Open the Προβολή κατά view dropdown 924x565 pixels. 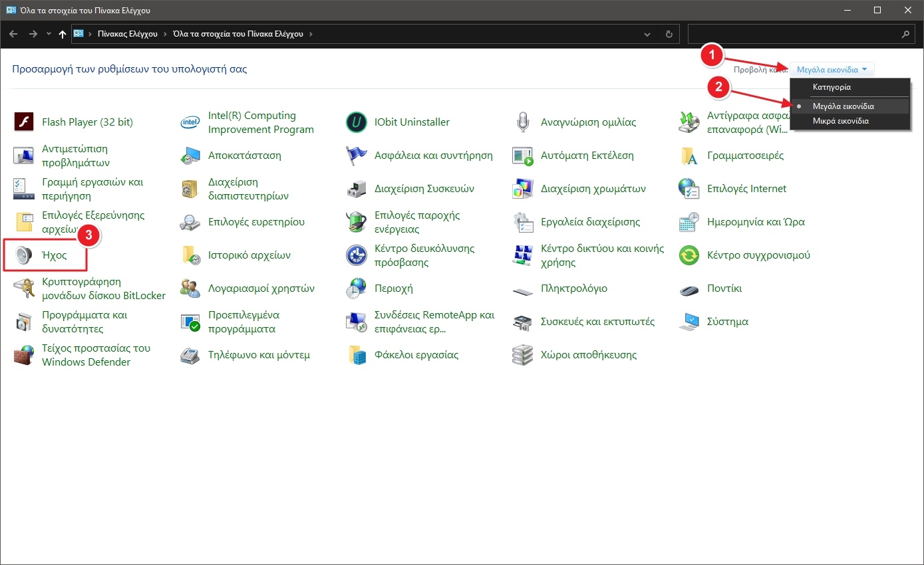[832, 69]
